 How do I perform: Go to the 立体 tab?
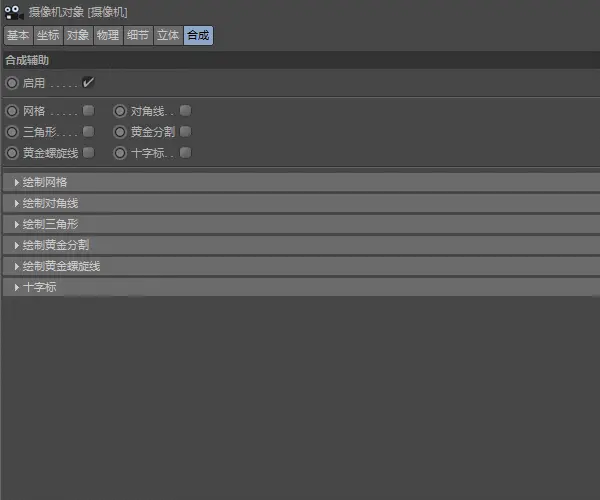[x=168, y=35]
